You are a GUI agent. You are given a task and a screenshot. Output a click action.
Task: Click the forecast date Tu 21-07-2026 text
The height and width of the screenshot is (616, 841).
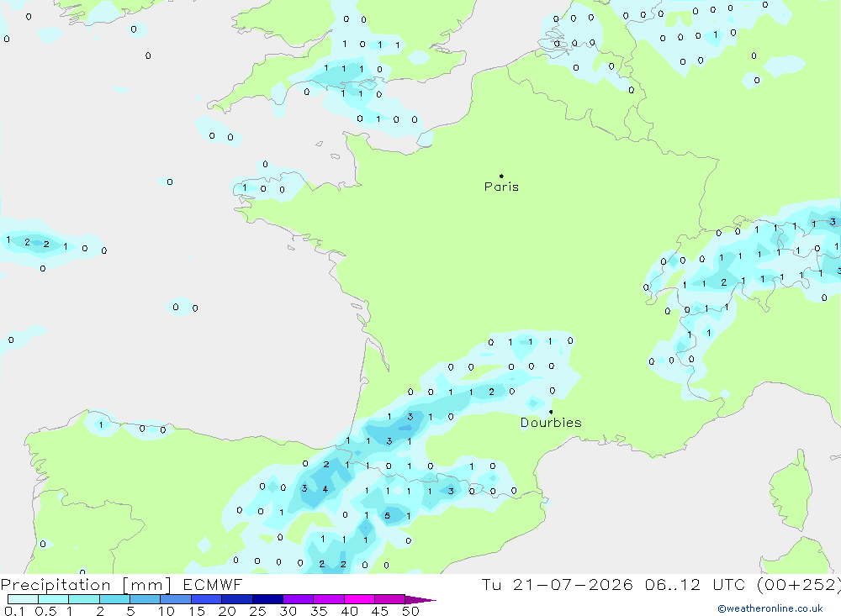(557, 584)
